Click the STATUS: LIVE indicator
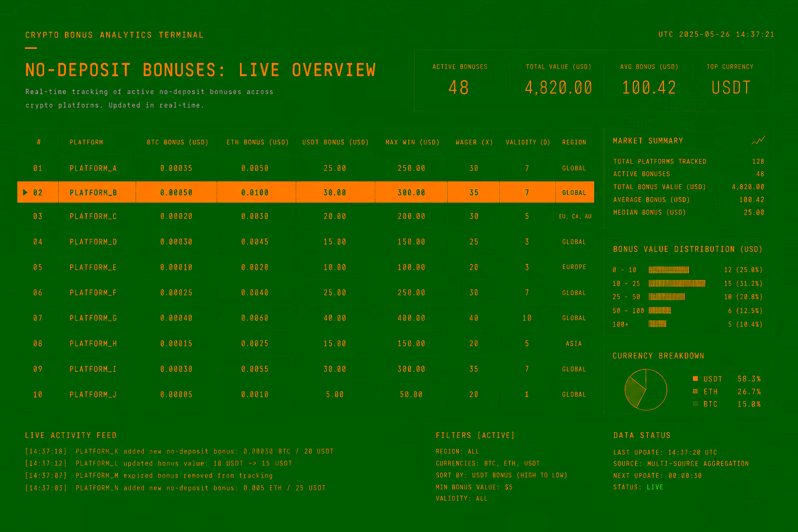The height and width of the screenshot is (532, 798). [x=638, y=487]
